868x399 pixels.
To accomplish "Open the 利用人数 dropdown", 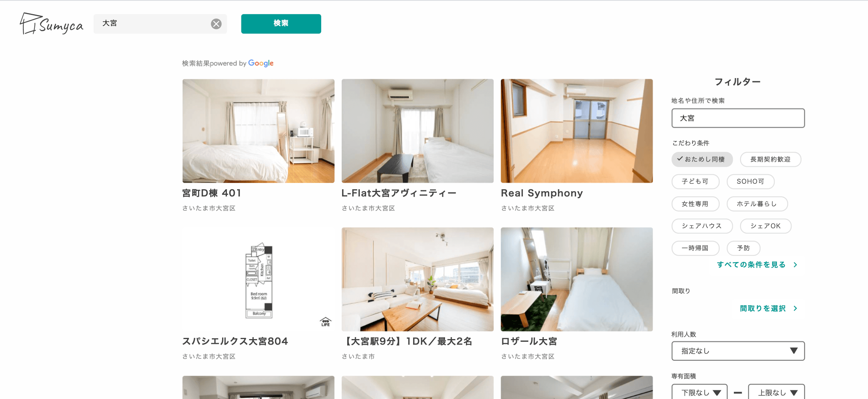I will click(738, 351).
